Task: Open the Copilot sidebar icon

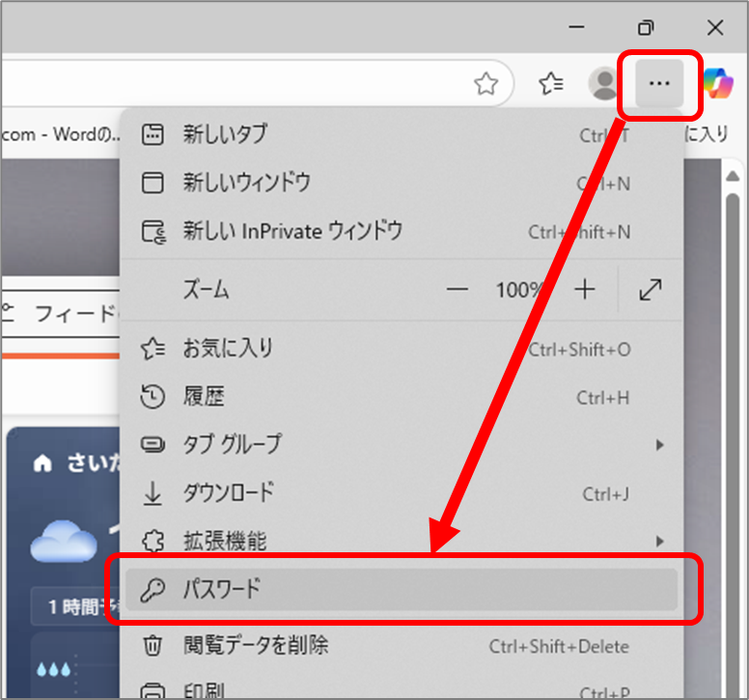Action: click(x=718, y=84)
